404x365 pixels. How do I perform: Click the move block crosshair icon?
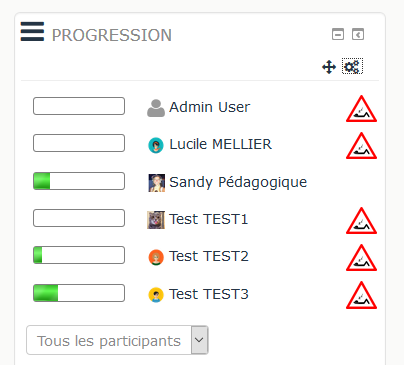click(x=329, y=67)
